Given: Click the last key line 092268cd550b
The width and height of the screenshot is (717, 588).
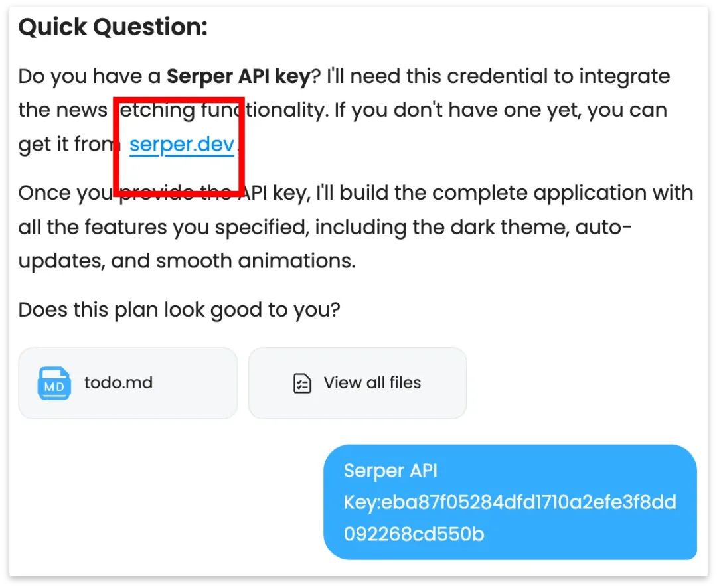Looking at the screenshot, I should (x=414, y=534).
